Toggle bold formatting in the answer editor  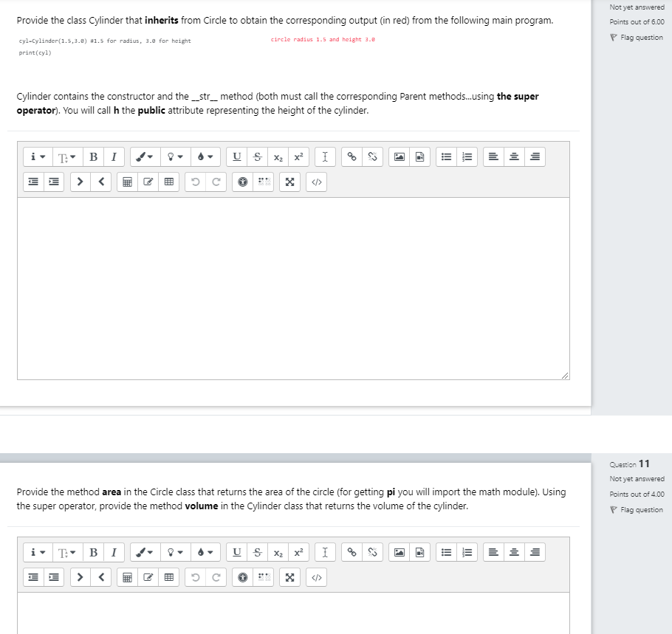click(93, 156)
